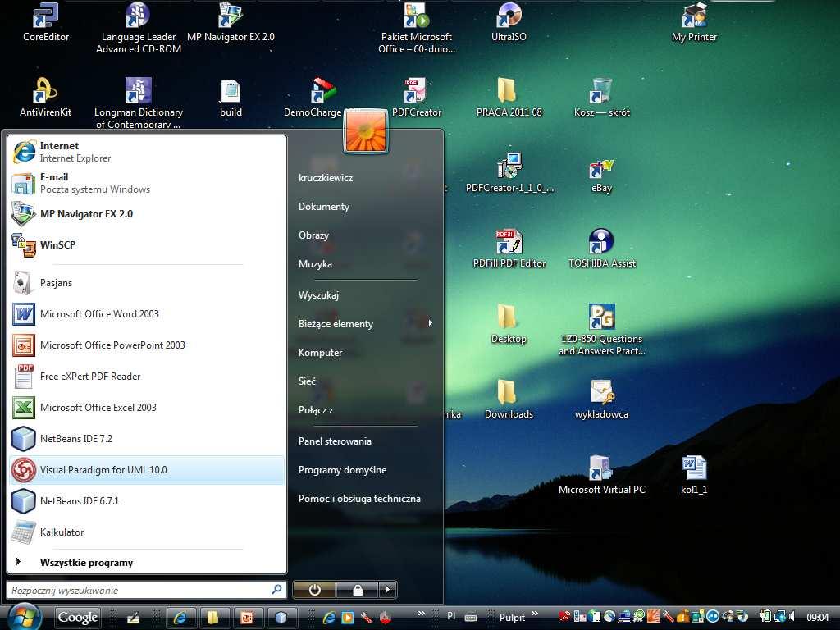Select the Microsoft Virtual PC desktop icon
The image size is (840, 630).
click(601, 475)
